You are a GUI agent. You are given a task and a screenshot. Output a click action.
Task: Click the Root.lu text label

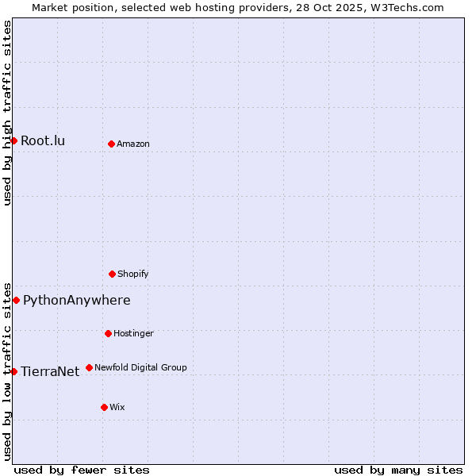coord(43,141)
